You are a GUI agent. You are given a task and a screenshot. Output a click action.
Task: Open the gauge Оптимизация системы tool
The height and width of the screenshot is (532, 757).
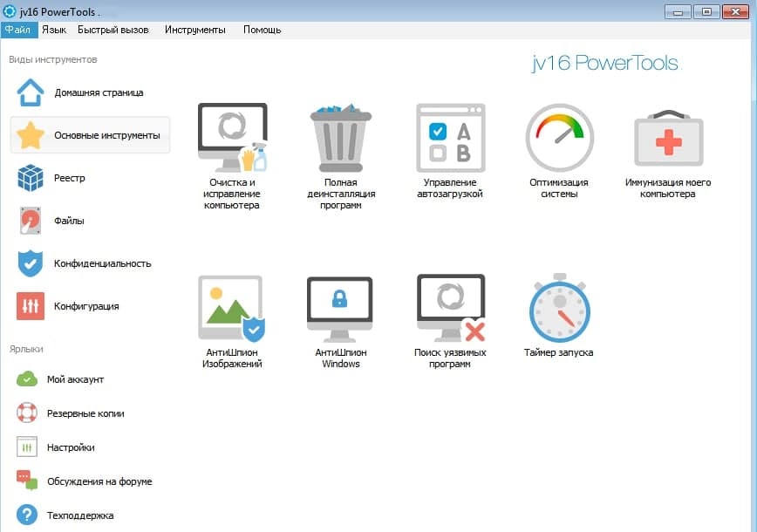tap(560, 138)
